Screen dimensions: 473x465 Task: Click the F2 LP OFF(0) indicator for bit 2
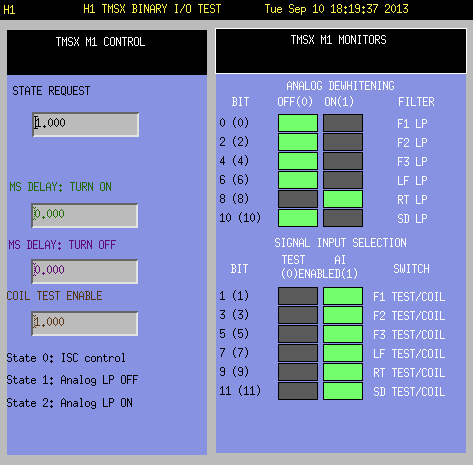click(298, 142)
